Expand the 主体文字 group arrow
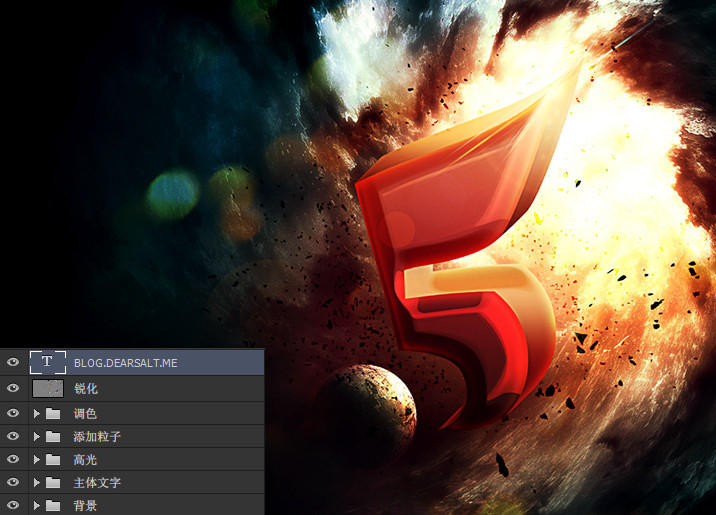 pos(37,483)
